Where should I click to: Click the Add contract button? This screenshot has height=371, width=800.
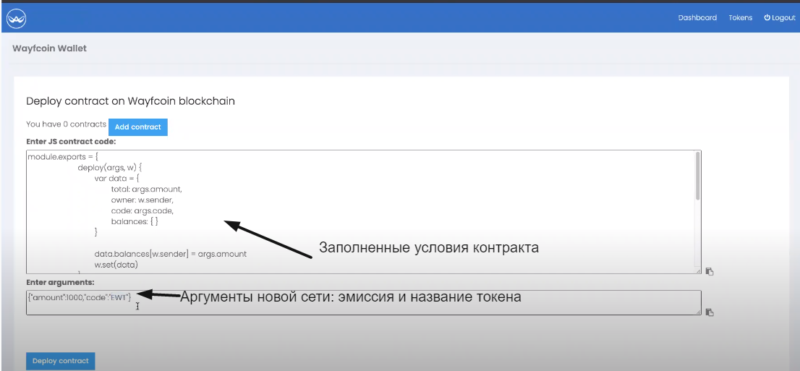point(138,127)
